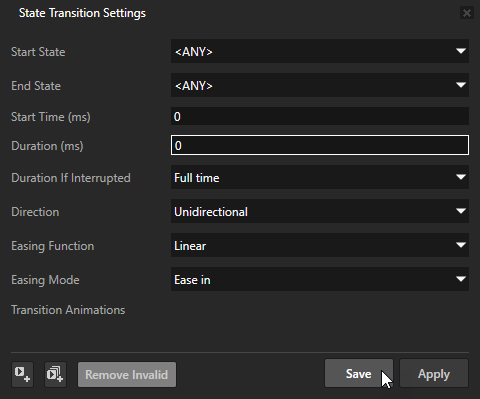Close the State Transition Settings dialog
Viewport: 480px width, 399px height.
(x=467, y=13)
